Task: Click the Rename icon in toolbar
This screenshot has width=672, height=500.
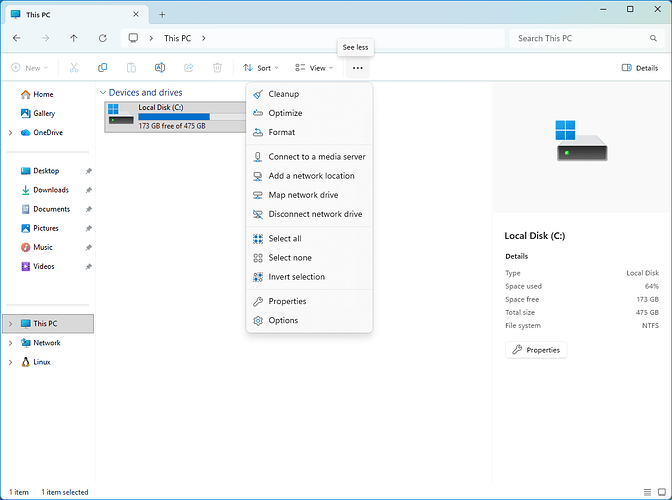Action: [x=160, y=68]
